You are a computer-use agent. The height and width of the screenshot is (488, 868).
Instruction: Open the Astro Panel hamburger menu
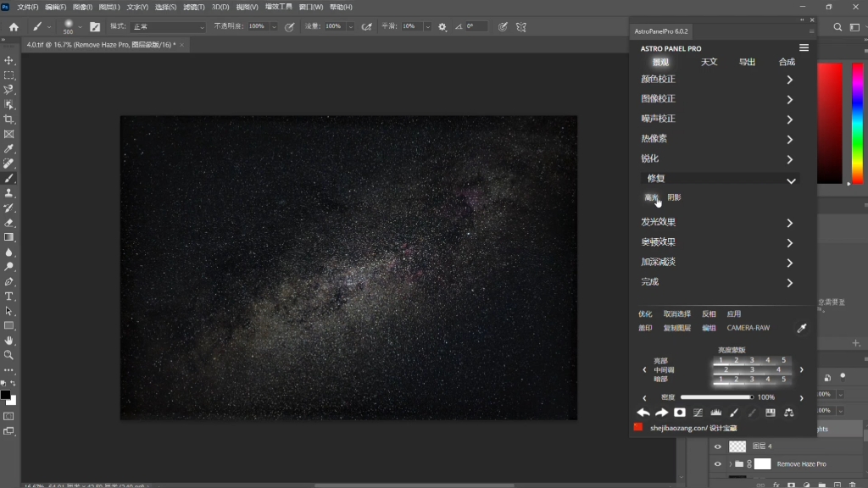click(x=804, y=48)
